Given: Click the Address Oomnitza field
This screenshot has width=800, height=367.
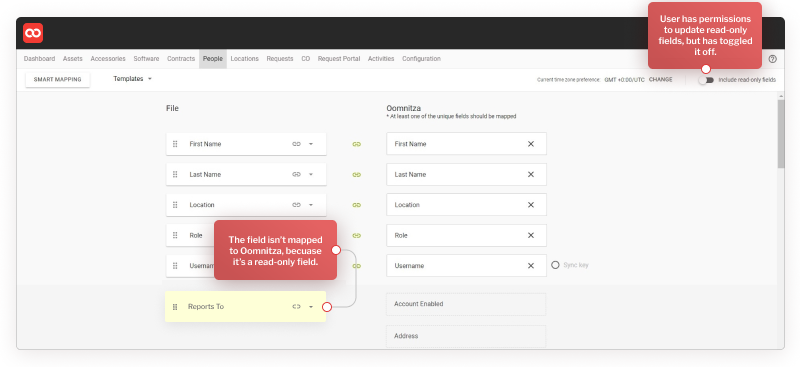Looking at the screenshot, I should click(x=466, y=336).
